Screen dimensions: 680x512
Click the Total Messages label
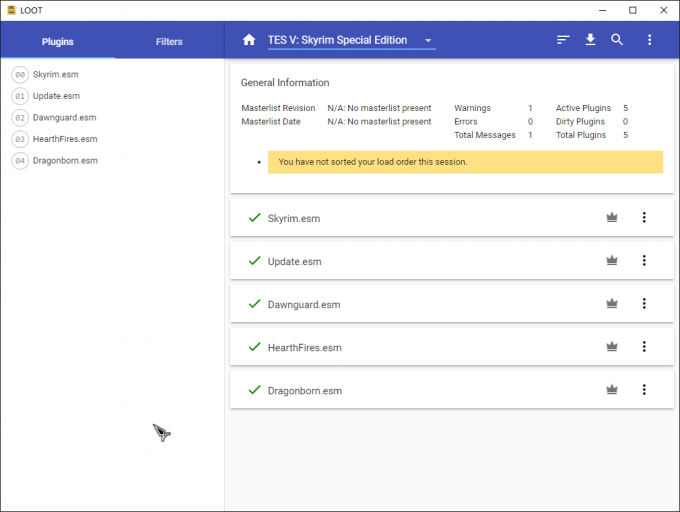click(485, 135)
